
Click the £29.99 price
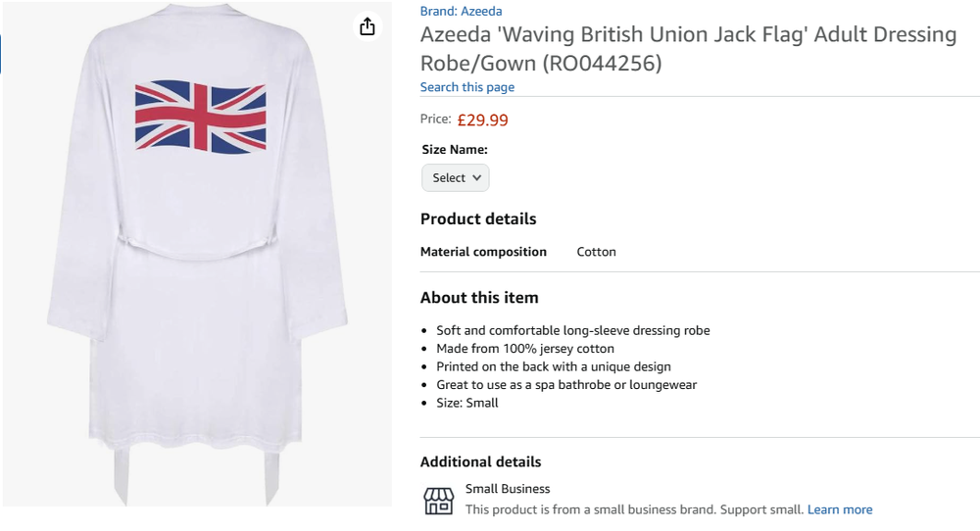tap(482, 121)
